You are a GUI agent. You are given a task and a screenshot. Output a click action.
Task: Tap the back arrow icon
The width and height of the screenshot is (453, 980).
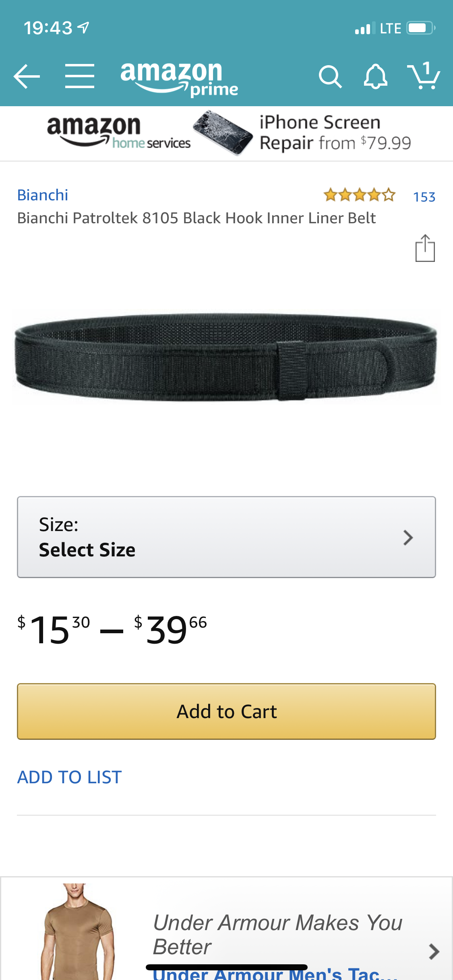point(27,76)
